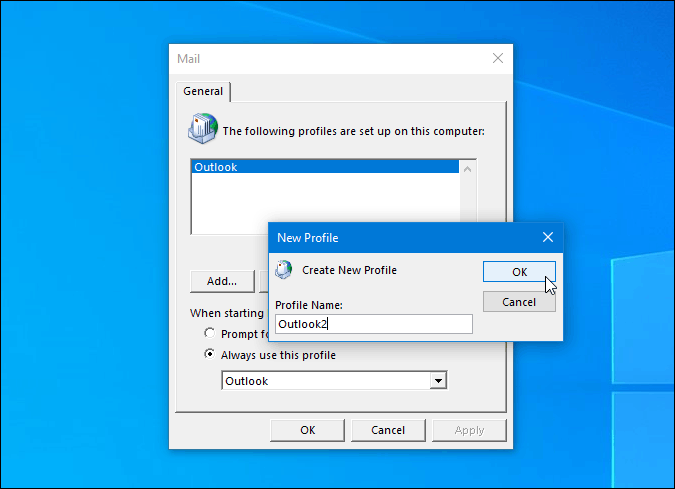Screen dimensions: 675x489
Task: Cancel the New Profile dialog
Action: (x=519, y=302)
